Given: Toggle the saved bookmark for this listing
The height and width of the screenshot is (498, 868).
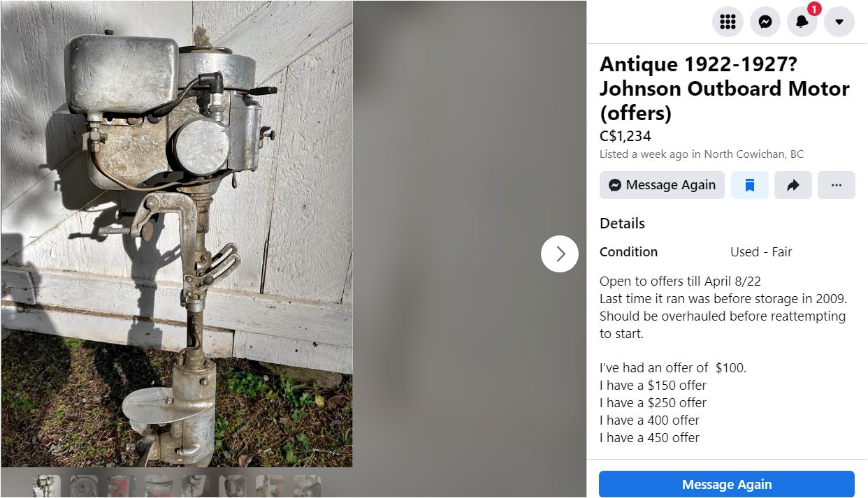Looking at the screenshot, I should 750,185.
